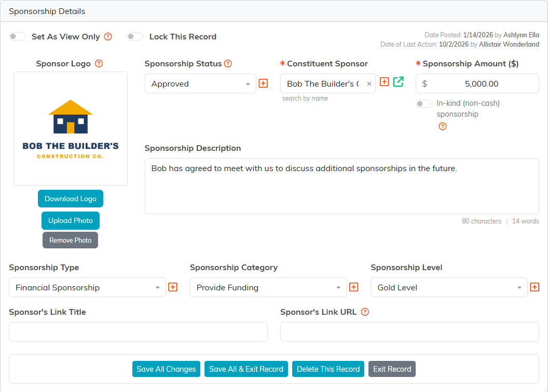Click the 'search by name' hint text
Screen dimensions: 548x392
pyautogui.click(x=305, y=99)
